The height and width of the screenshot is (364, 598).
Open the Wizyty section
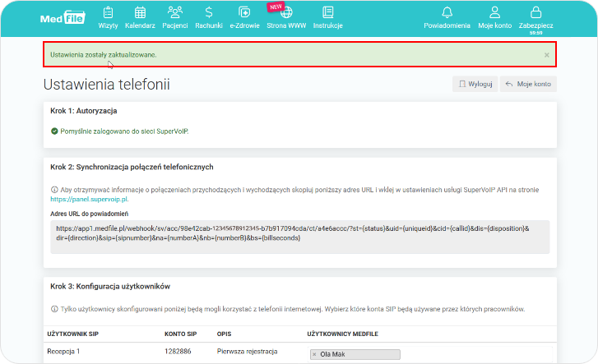point(108,17)
